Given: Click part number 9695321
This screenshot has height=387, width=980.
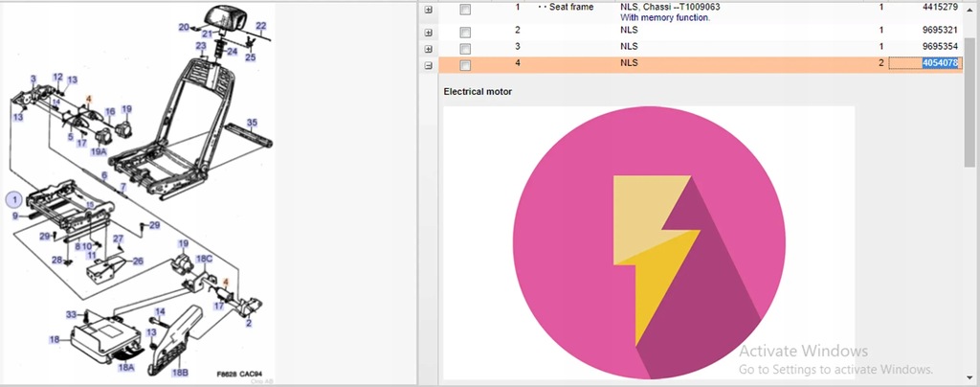Looking at the screenshot, I should click(x=940, y=30).
